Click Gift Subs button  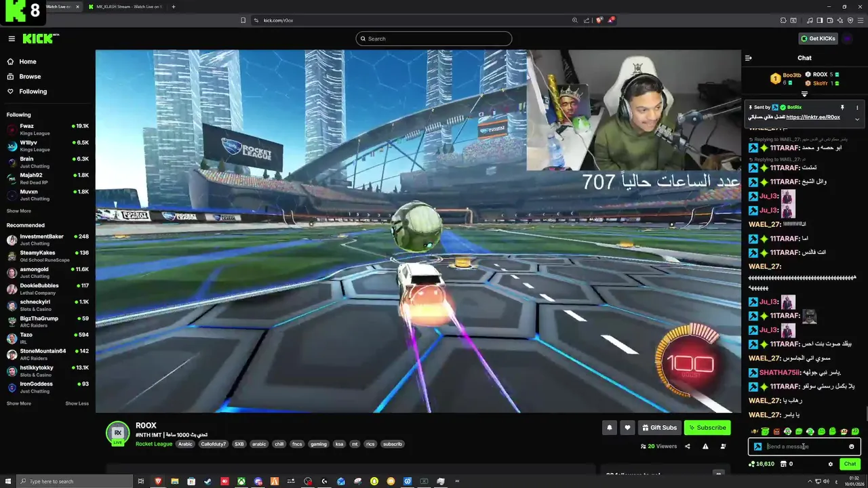pyautogui.click(x=659, y=428)
